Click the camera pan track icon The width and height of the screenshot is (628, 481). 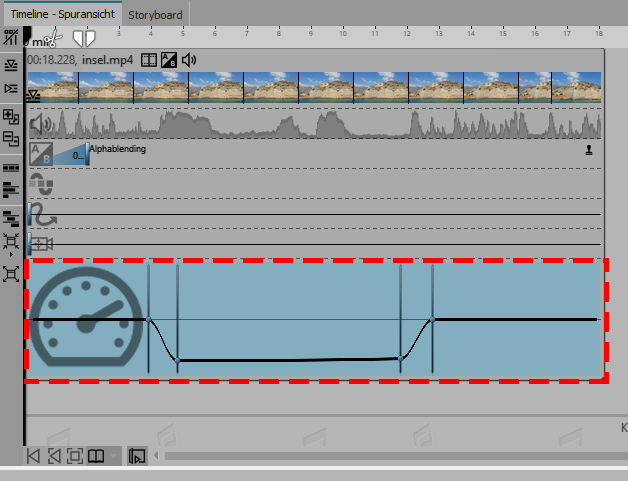[x=42, y=244]
